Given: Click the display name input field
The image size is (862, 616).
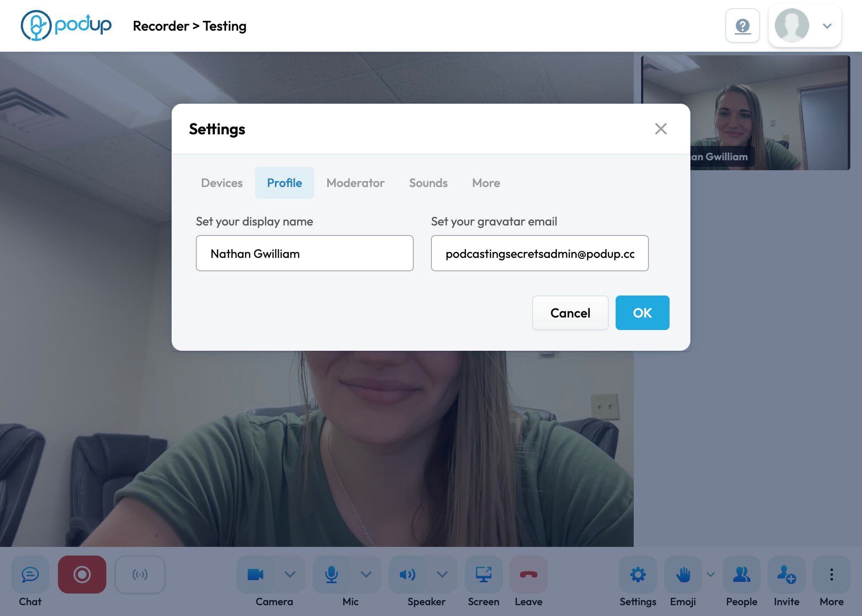Looking at the screenshot, I should [x=304, y=254].
